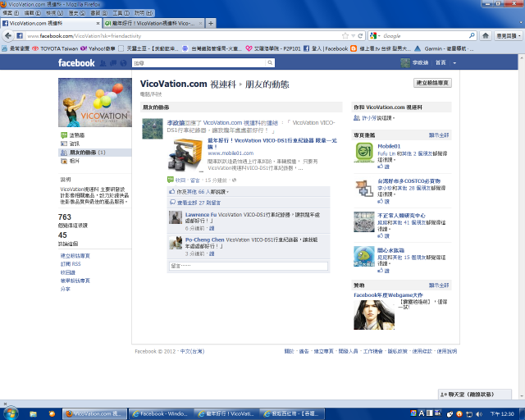Click the site favicon beside the URL
This screenshot has height=420, width=525.
coord(20,35)
